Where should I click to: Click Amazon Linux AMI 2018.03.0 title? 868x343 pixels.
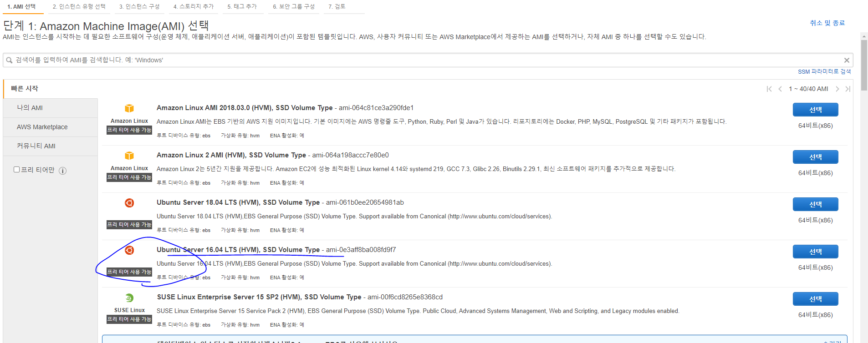click(x=245, y=108)
